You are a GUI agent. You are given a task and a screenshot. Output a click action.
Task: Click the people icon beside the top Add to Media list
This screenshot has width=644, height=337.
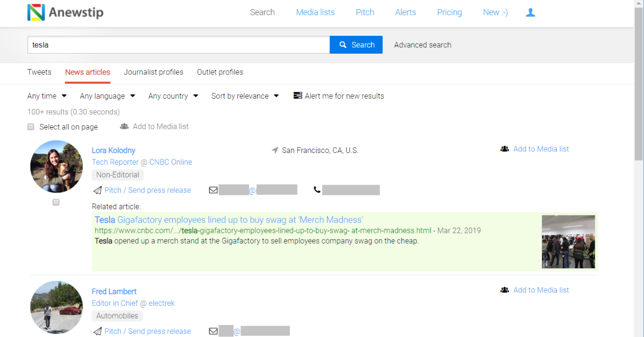pyautogui.click(x=125, y=127)
